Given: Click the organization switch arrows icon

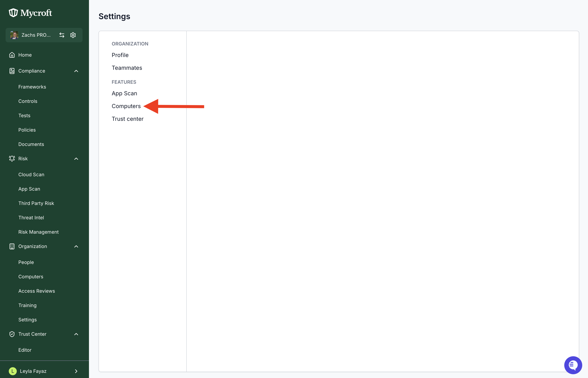Looking at the screenshot, I should pos(62,35).
